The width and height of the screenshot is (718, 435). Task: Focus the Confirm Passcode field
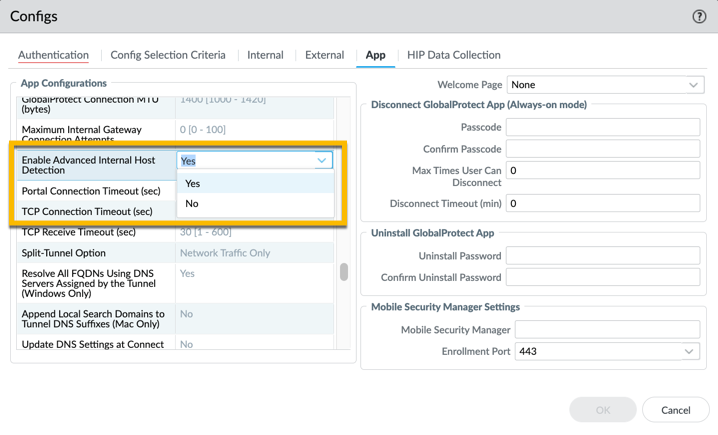(x=602, y=149)
